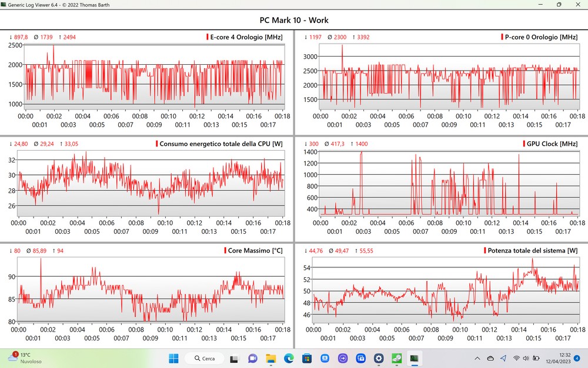This screenshot has height=368, width=588.
Task: Open File Explorer from the taskbar
Action: pyautogui.click(x=270, y=358)
